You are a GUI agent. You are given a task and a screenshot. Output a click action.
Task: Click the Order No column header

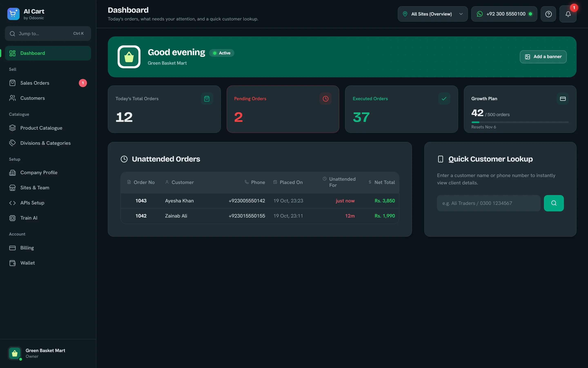[141, 182]
